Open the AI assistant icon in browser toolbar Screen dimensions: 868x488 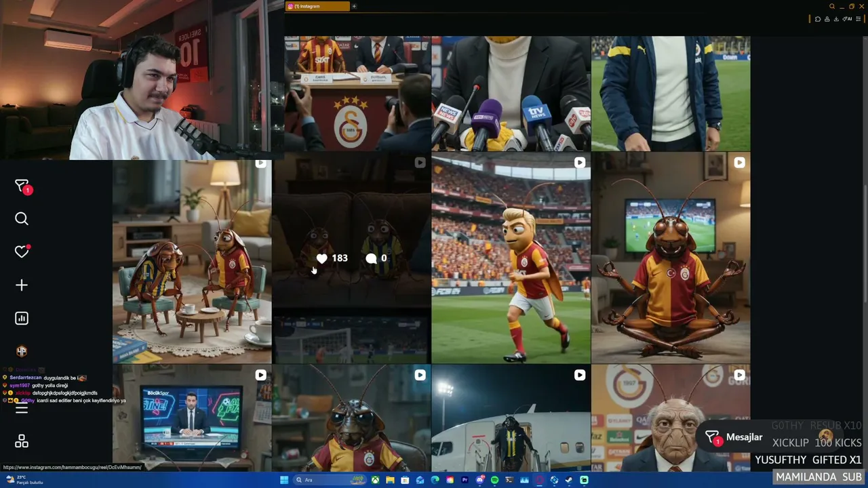(848, 19)
